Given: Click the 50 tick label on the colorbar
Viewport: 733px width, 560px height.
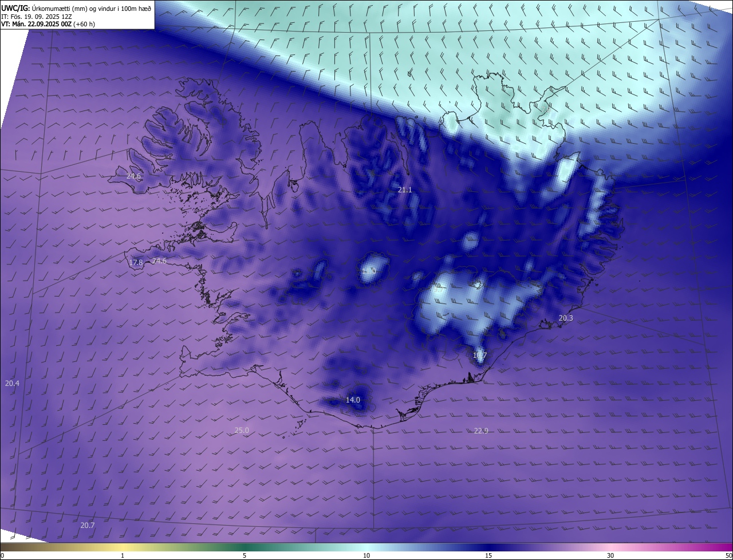Looking at the screenshot, I should point(728,555).
